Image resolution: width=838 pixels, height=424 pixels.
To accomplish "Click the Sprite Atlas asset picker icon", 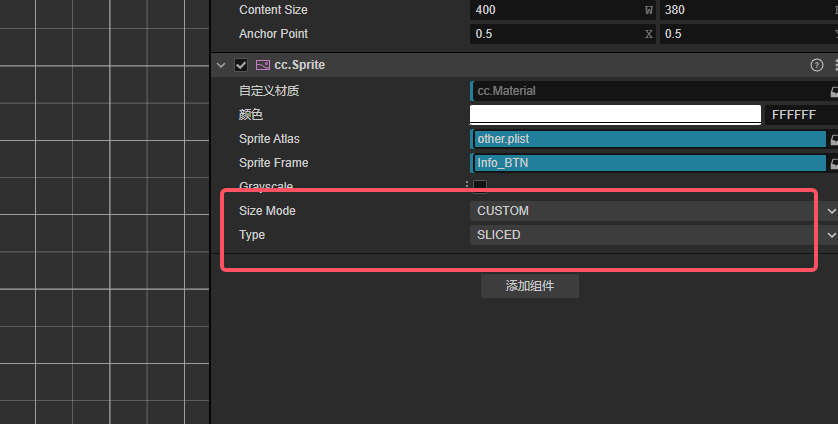I will (834, 139).
